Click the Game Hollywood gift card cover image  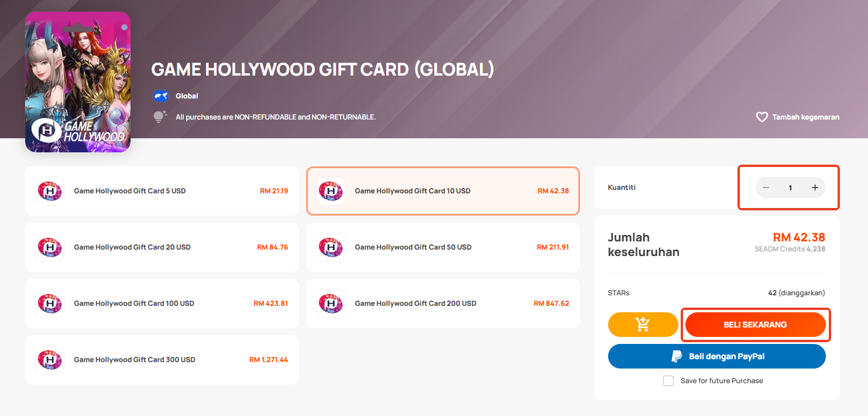click(78, 82)
